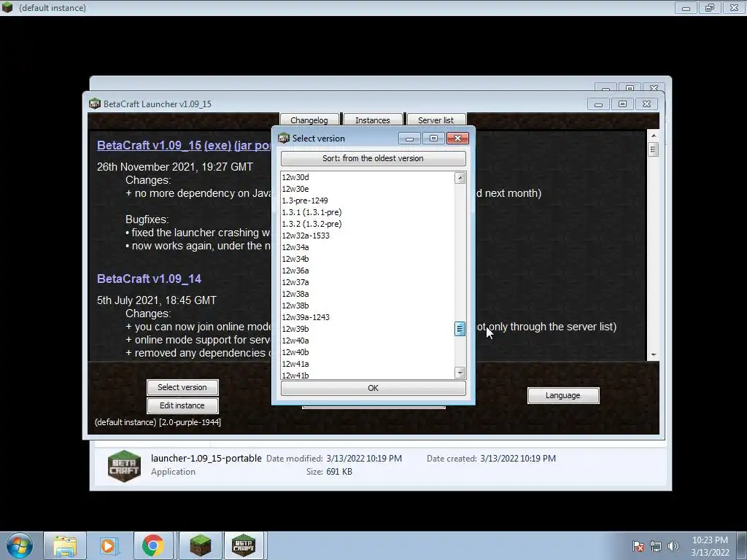Select version 12w37a
Image resolution: width=747 pixels, height=560 pixels.
368,282
